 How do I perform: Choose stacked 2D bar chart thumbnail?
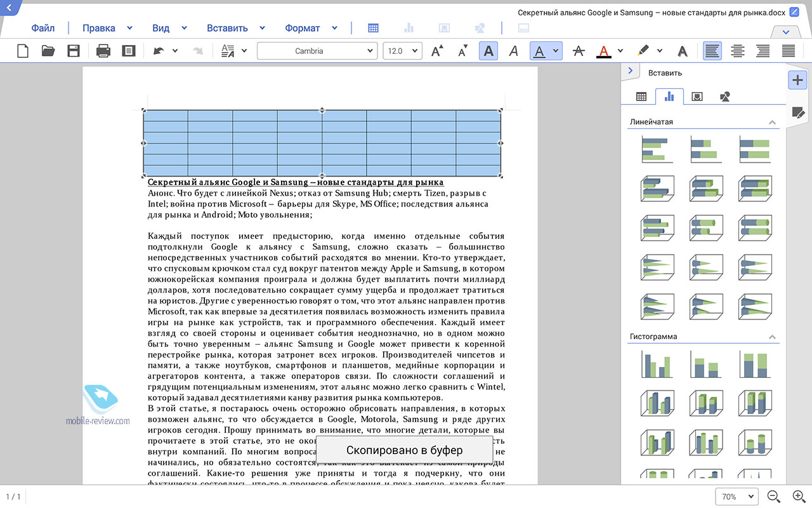(x=706, y=149)
